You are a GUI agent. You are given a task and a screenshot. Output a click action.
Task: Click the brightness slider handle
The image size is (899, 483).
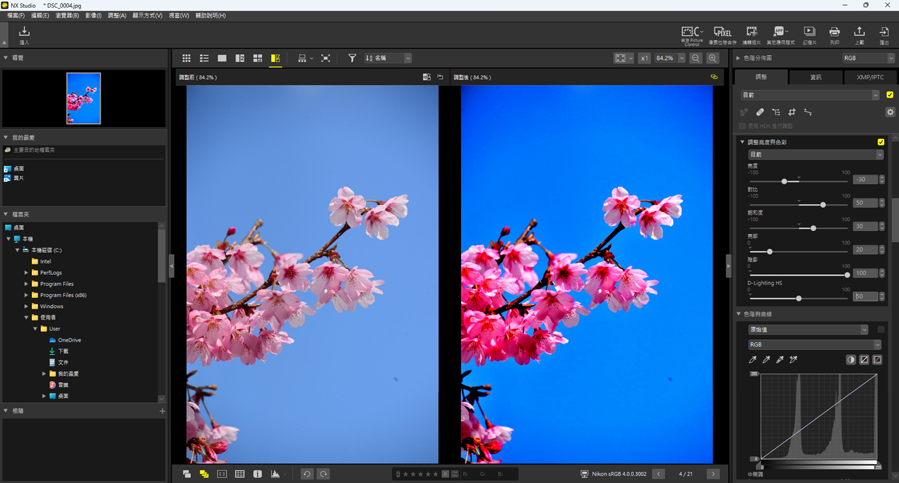coord(784,181)
